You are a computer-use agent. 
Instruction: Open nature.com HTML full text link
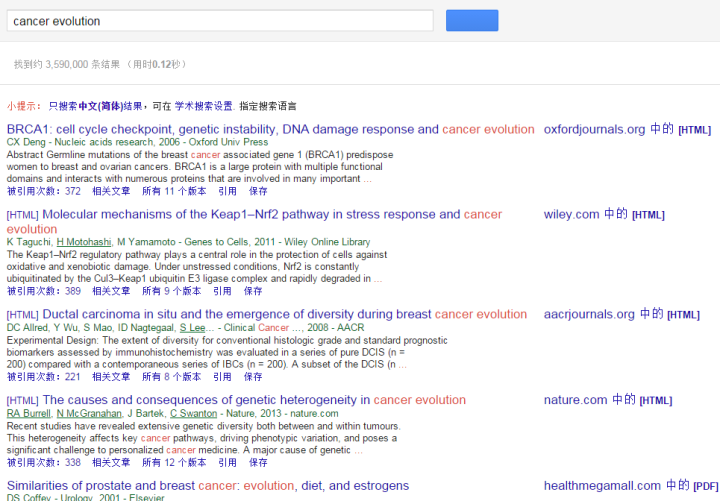coord(608,400)
